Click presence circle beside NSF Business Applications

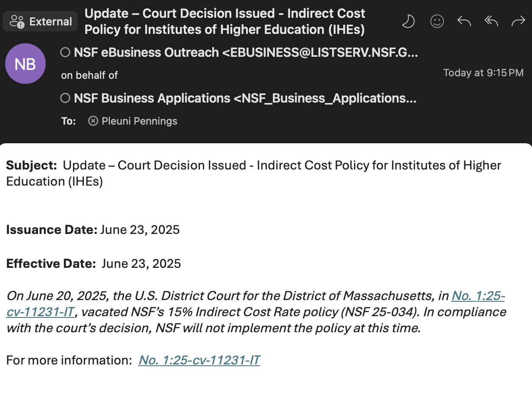coord(65,98)
